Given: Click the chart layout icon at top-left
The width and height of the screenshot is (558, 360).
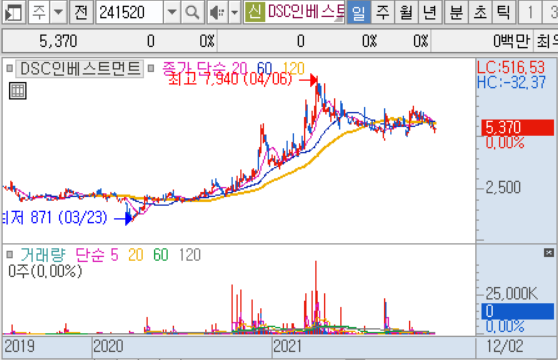Looking at the screenshot, I should 13,13.
